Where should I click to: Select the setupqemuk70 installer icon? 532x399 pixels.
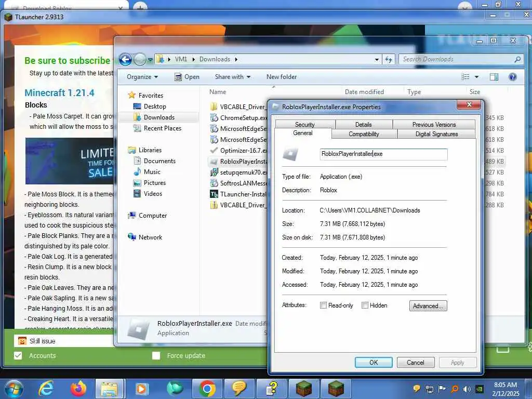(214, 172)
